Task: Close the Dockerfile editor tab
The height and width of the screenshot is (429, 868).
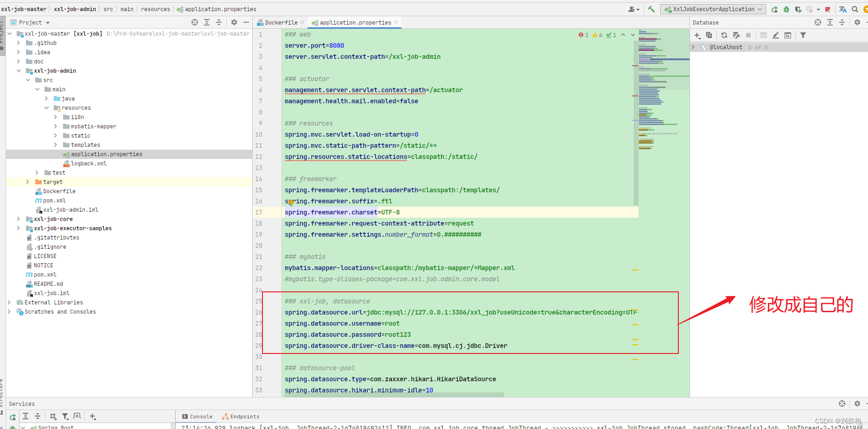Action: tap(302, 22)
